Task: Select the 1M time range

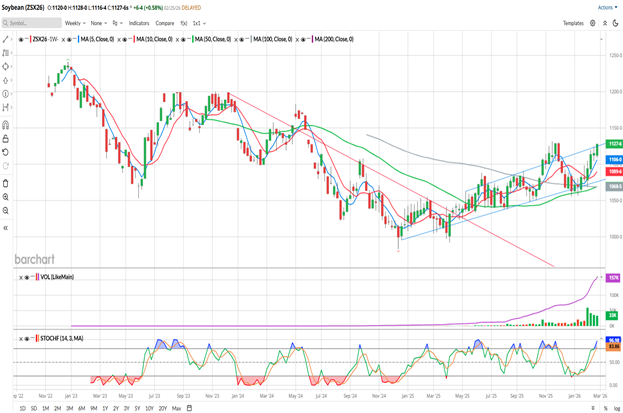Action: pyautogui.click(x=46, y=408)
